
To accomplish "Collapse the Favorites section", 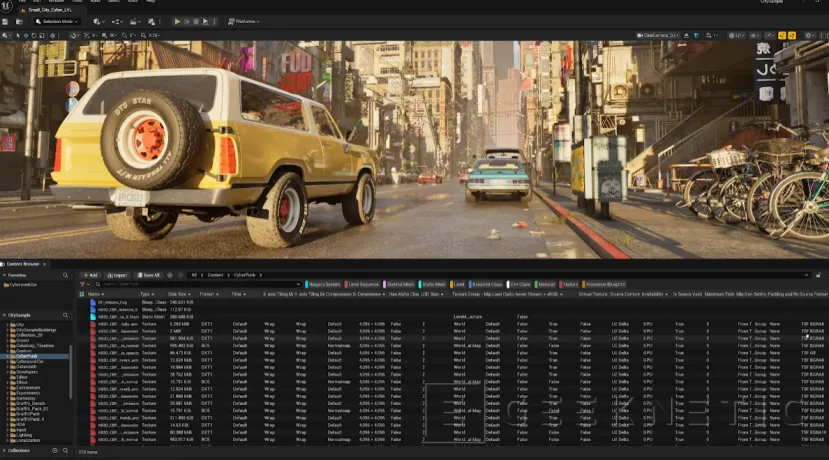I will (x=4, y=275).
